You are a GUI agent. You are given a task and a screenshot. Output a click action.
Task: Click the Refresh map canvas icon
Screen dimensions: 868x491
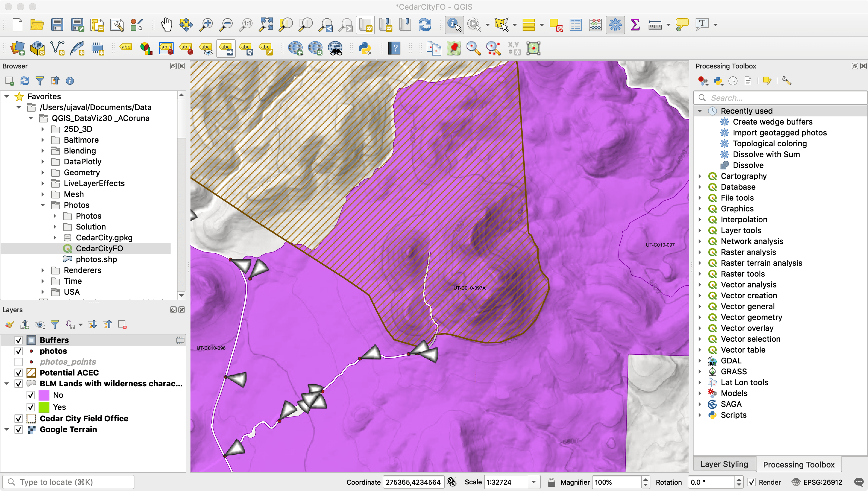425,25
